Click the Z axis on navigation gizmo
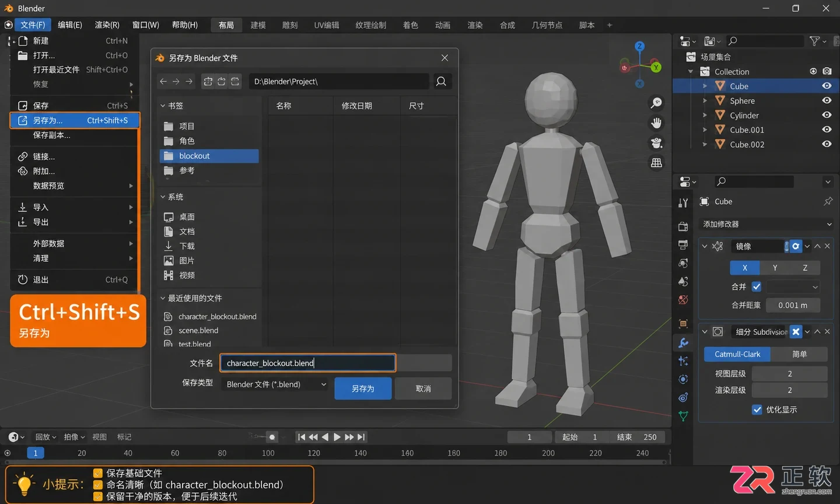The image size is (840, 504). (640, 46)
